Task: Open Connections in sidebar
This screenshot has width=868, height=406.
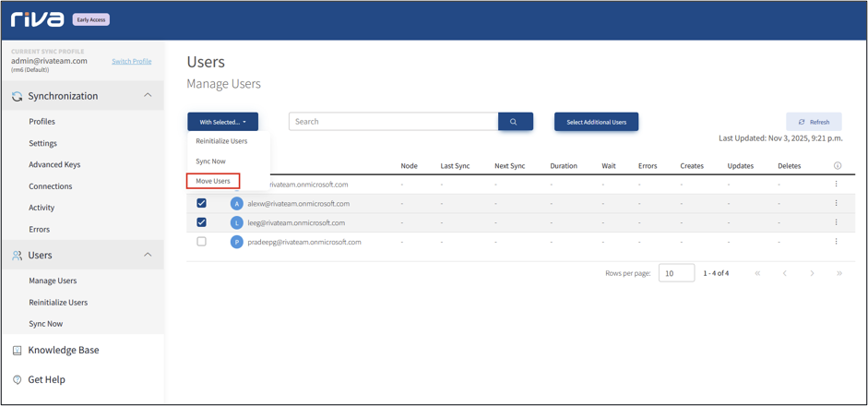Action: (51, 186)
